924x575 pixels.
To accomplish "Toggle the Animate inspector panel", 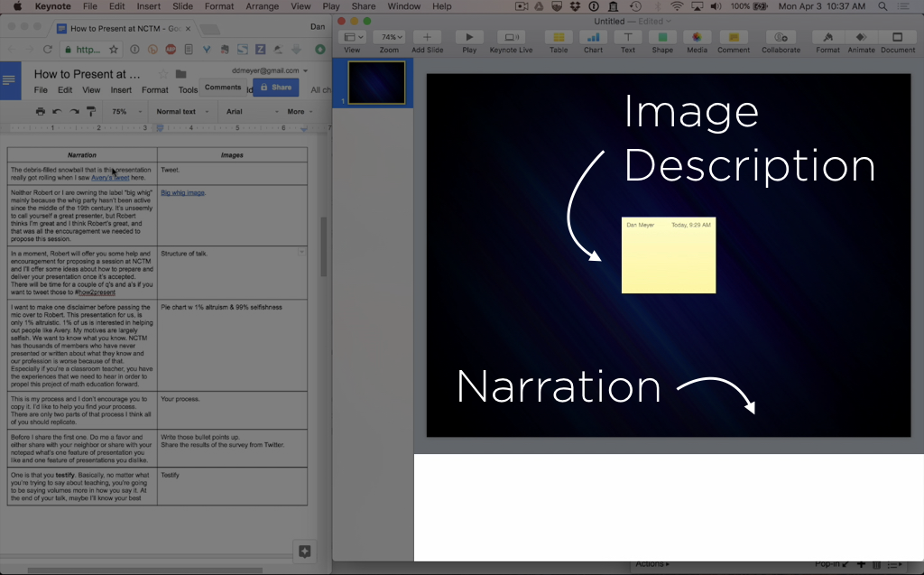I will [x=861, y=38].
